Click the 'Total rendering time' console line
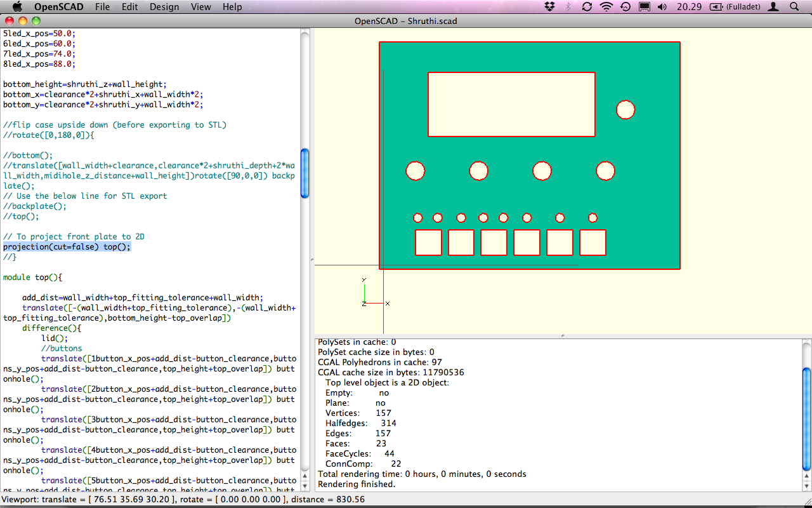The width and height of the screenshot is (812, 508). click(x=422, y=474)
